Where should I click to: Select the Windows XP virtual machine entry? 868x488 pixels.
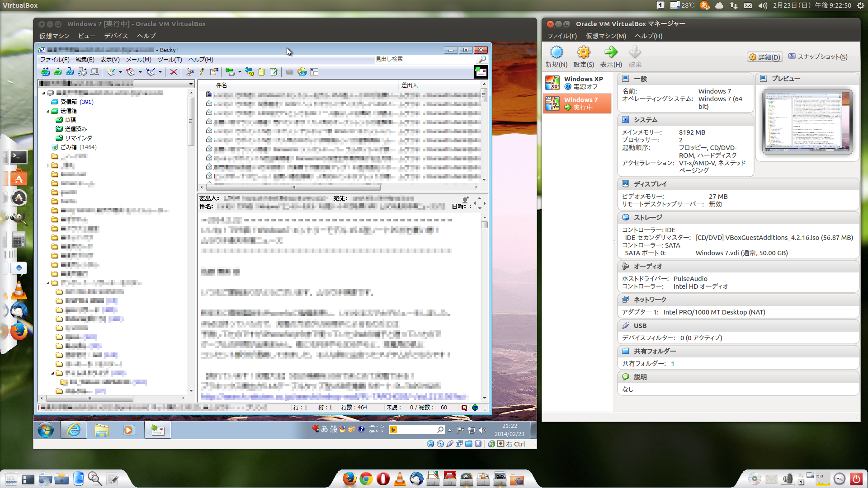(577, 83)
